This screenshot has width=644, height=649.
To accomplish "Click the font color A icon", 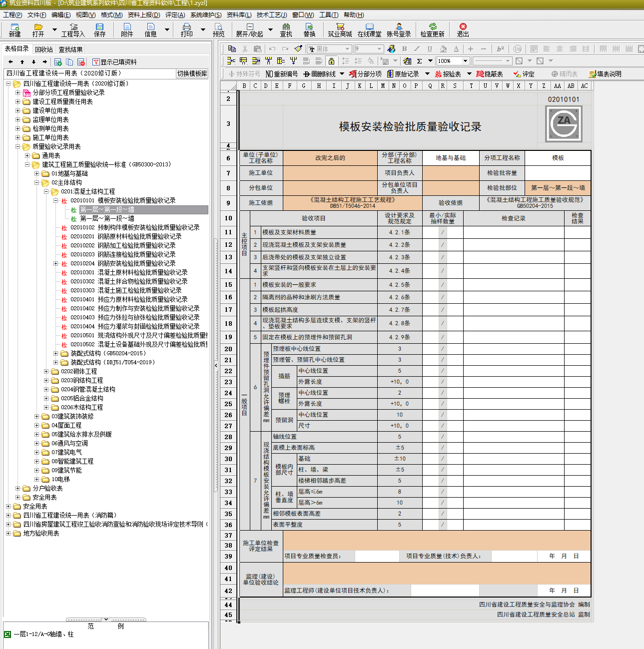I will [456, 48].
